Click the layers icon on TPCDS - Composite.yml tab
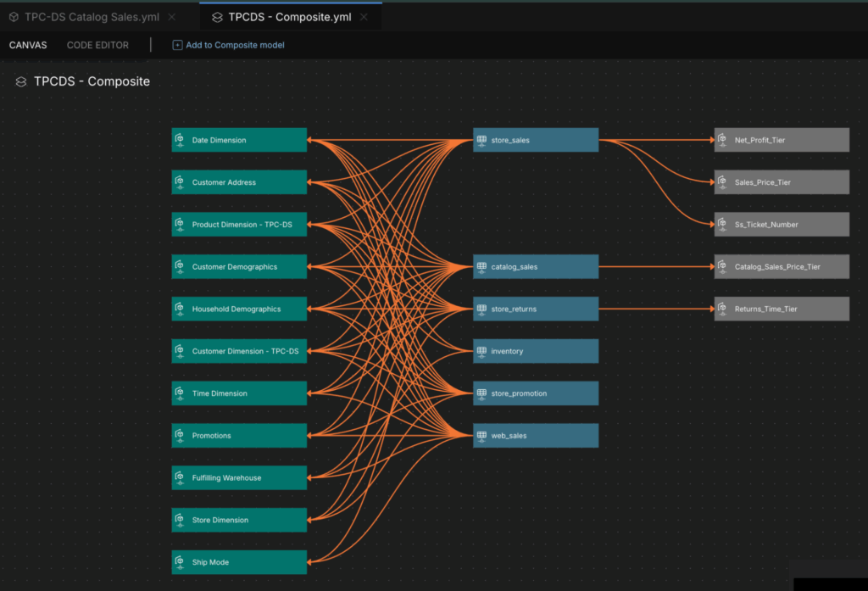Image resolution: width=868 pixels, height=591 pixels. 217,17
